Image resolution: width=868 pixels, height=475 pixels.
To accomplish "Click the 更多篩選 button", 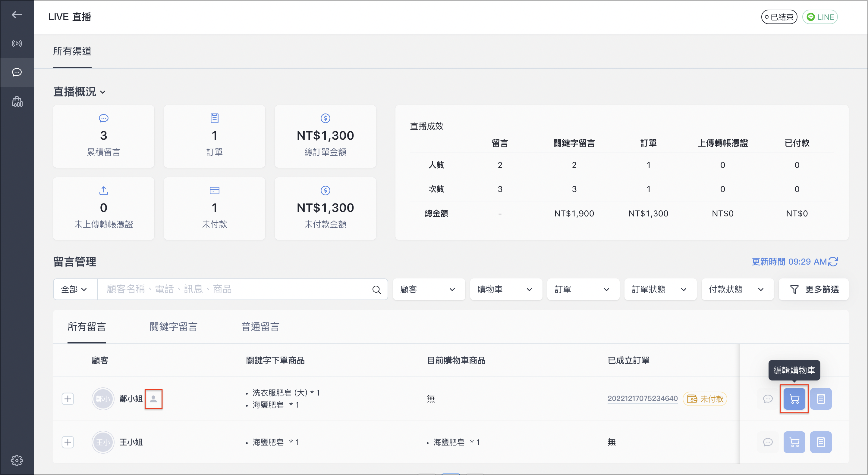I will tap(814, 289).
